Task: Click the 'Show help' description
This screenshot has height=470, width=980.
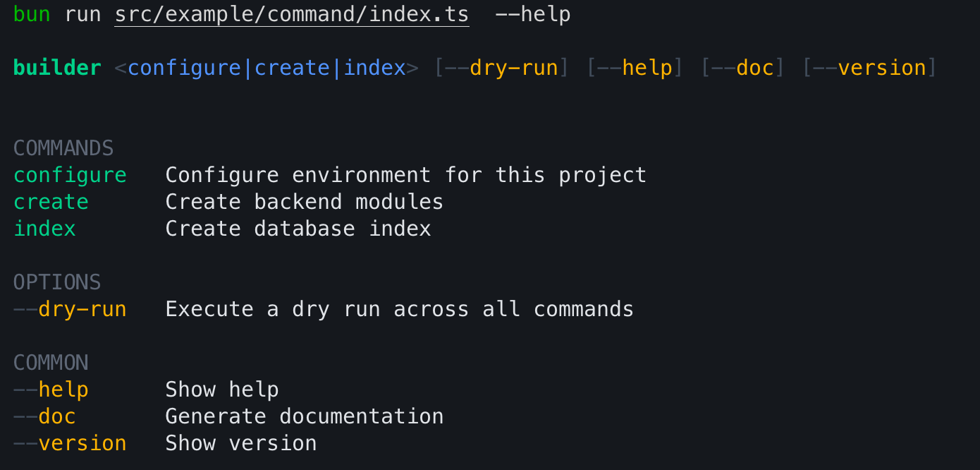Action: (x=222, y=390)
